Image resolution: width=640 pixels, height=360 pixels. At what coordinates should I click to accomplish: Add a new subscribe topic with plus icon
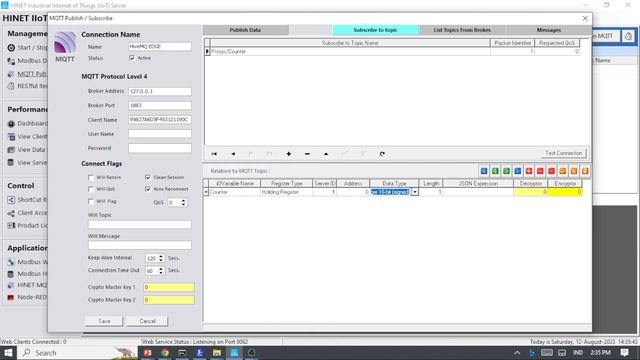(289, 154)
